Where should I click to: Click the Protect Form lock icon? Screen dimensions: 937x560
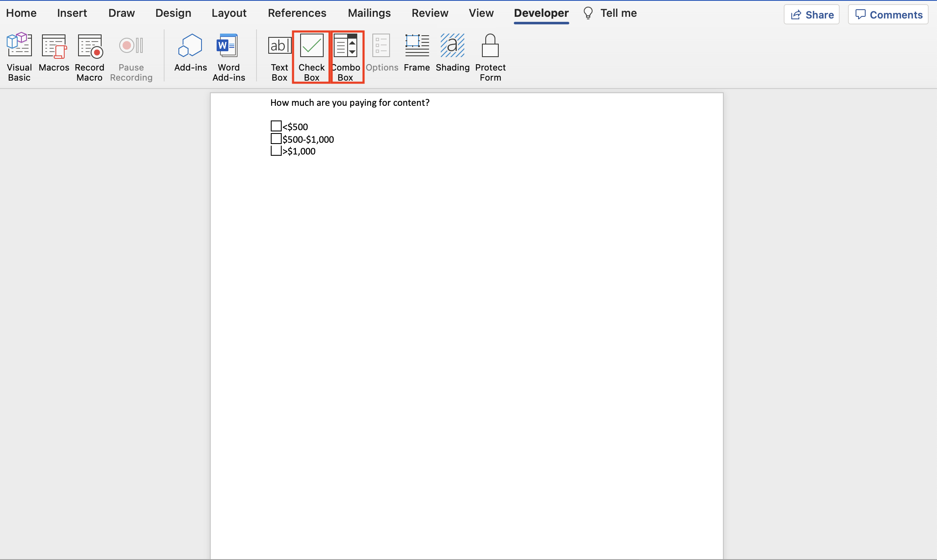490,45
